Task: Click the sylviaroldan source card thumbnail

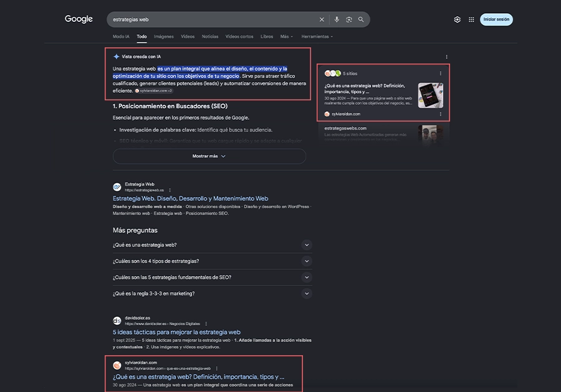Action: click(x=430, y=95)
